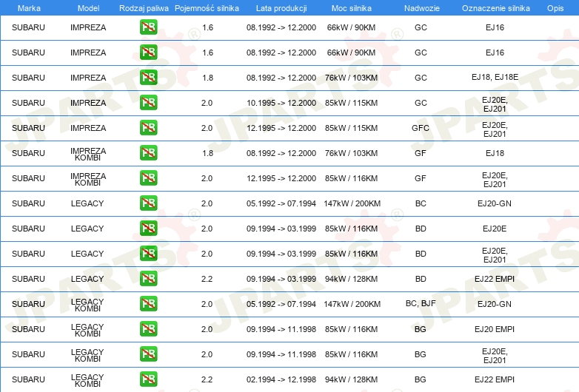Click petrol icon in Legacy BD EJ20E, EJ201 row
This screenshot has height=392, width=579.
click(148, 254)
